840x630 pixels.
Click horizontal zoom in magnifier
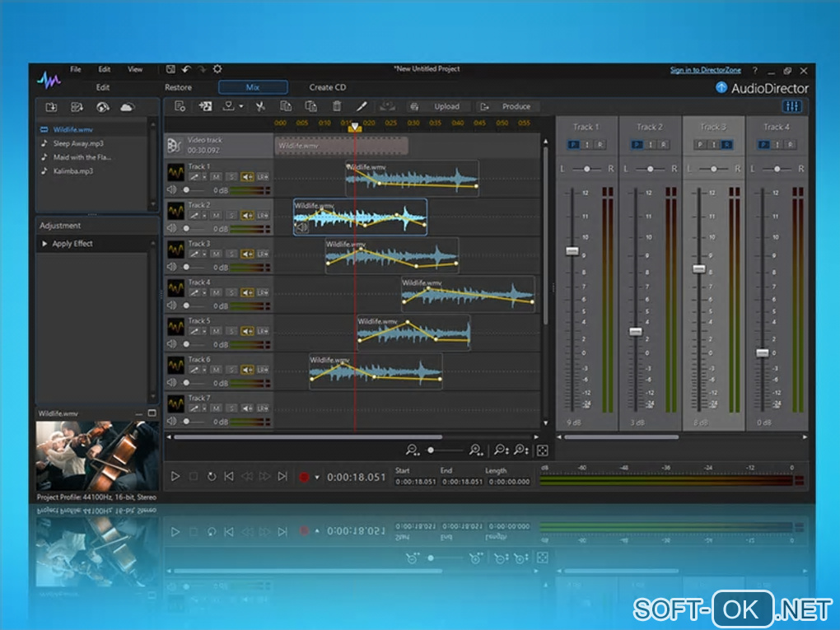point(475,450)
